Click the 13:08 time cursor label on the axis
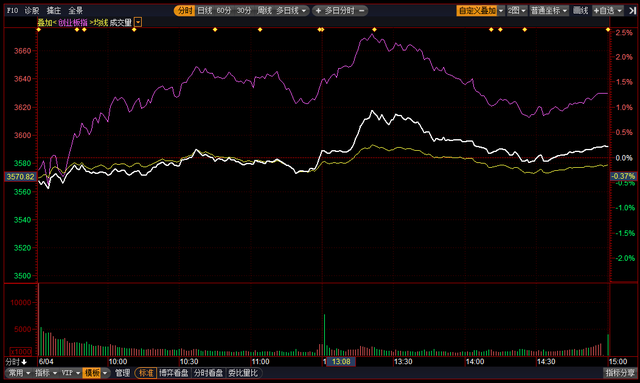The height and width of the screenshot is (383, 640). pos(341,362)
